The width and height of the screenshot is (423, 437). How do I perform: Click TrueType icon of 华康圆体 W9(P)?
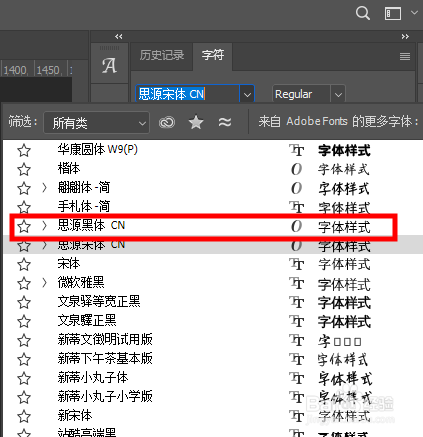click(x=296, y=150)
